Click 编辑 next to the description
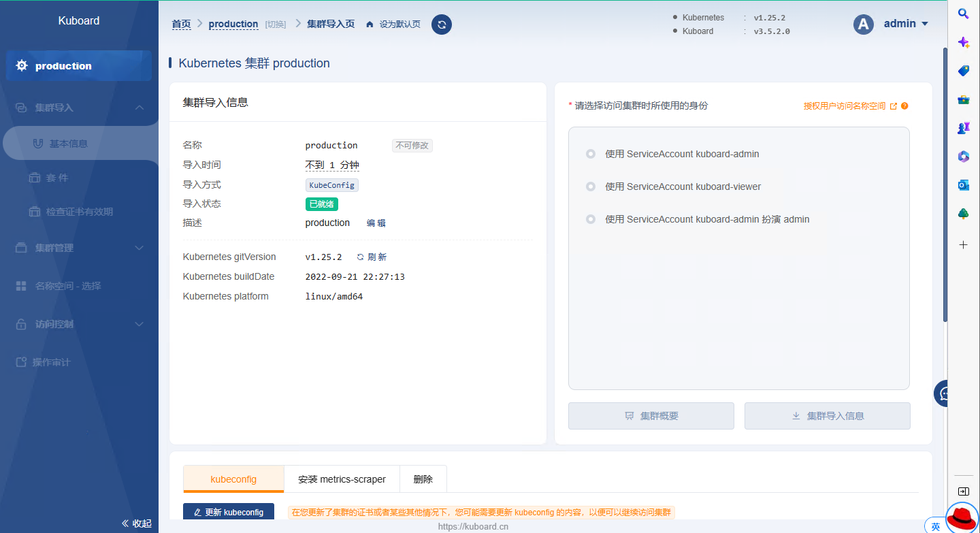Screen dimensions: 980x533 tap(376, 223)
